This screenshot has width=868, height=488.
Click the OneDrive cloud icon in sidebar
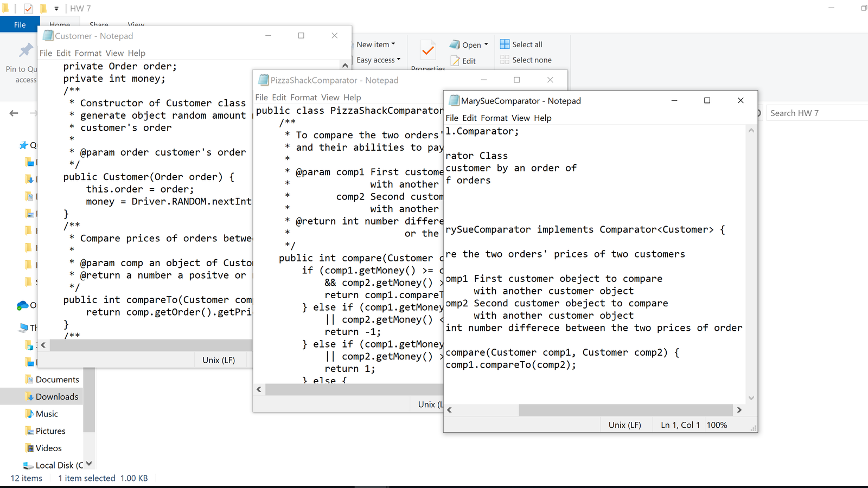pyautogui.click(x=23, y=305)
